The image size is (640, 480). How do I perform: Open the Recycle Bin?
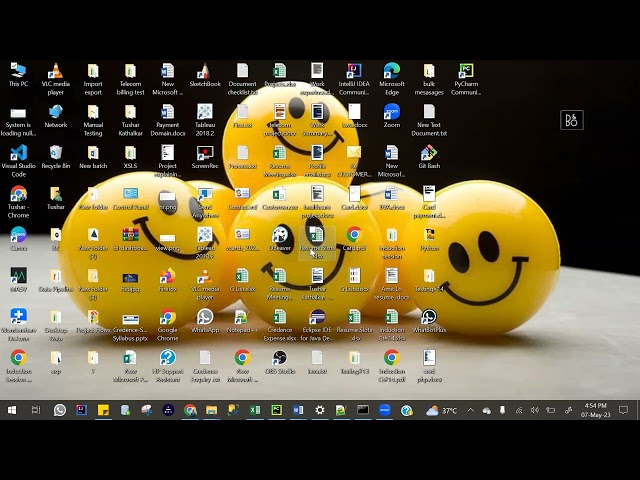56,157
